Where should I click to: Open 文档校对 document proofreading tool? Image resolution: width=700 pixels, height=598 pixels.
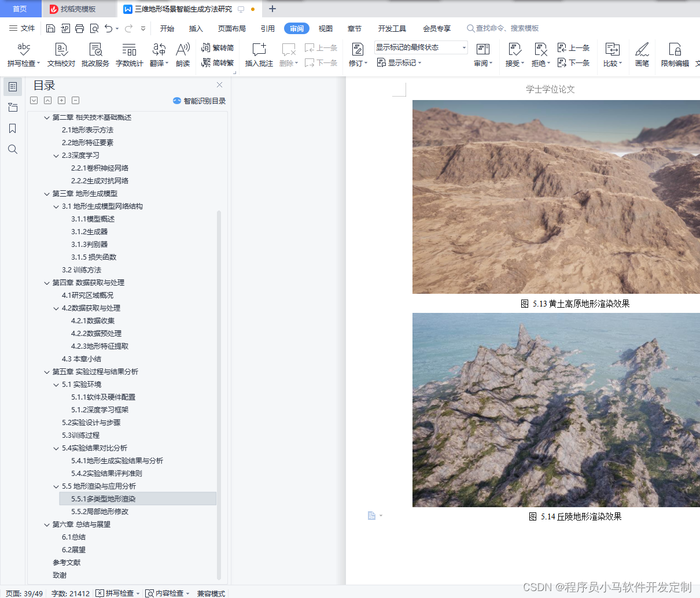pyautogui.click(x=61, y=55)
